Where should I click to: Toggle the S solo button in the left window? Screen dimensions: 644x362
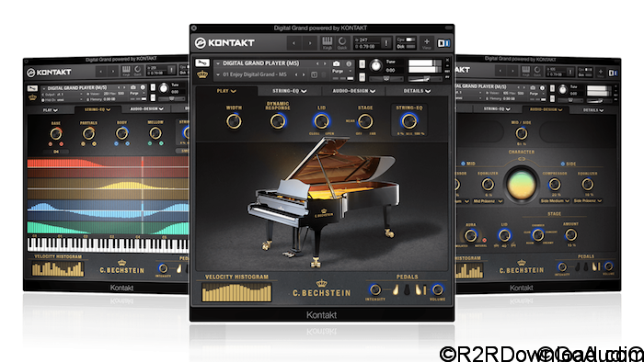coord(153,87)
